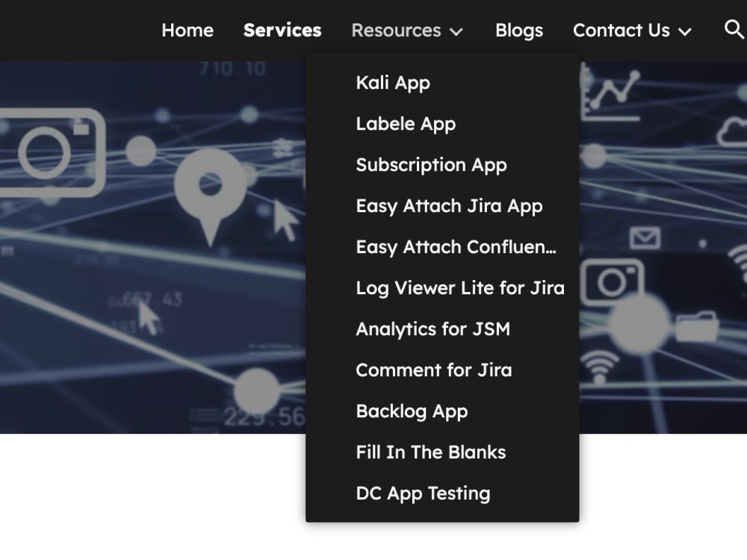Open Comment for Jira entry
The width and height of the screenshot is (747, 560).
point(433,370)
